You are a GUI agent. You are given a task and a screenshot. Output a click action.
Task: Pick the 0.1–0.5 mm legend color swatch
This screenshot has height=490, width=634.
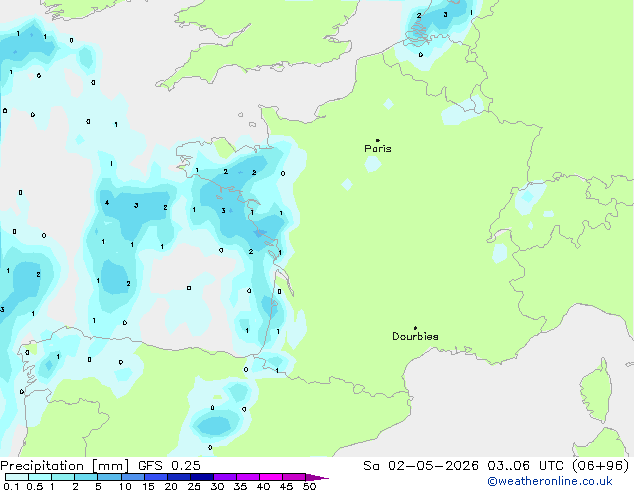click(x=17, y=477)
